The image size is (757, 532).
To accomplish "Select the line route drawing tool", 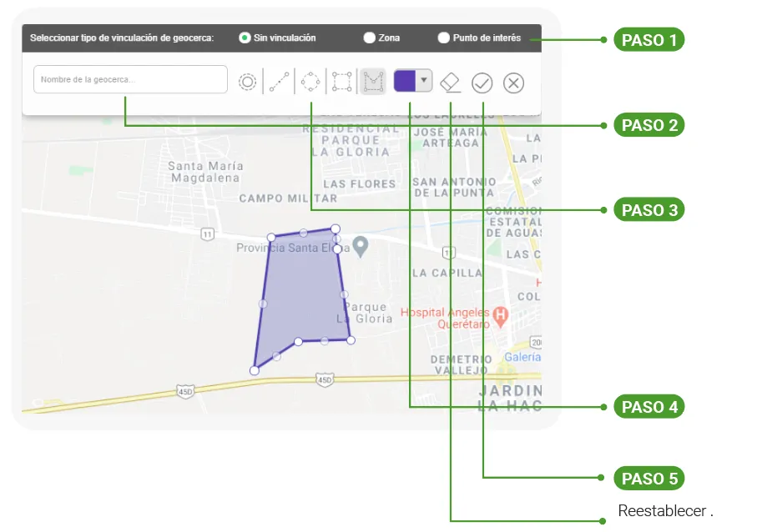I will pos(279,82).
